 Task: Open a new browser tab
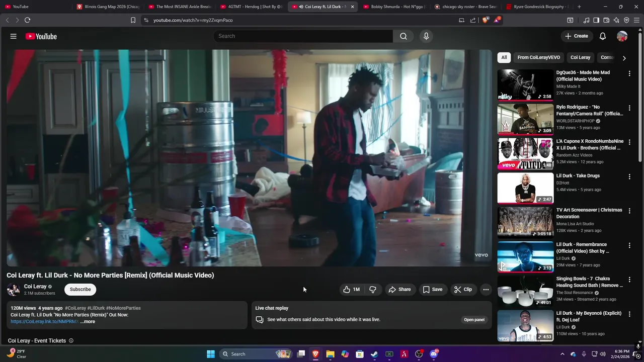click(579, 7)
